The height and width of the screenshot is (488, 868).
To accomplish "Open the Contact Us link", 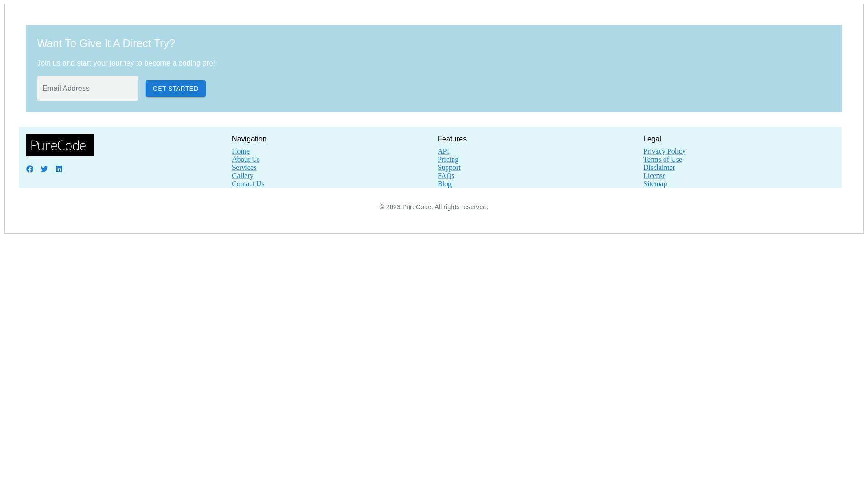I will click(x=248, y=184).
